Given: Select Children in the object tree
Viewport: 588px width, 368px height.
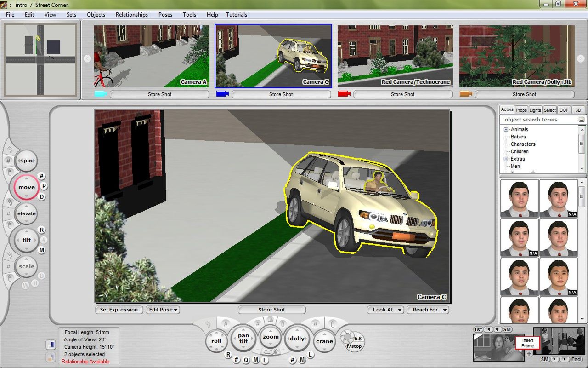Looking at the screenshot, I should tap(520, 151).
